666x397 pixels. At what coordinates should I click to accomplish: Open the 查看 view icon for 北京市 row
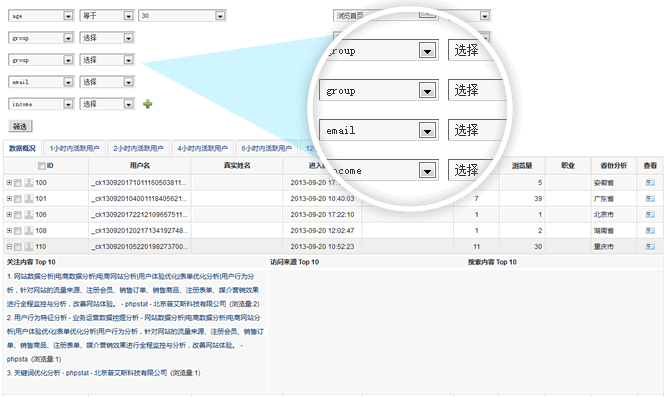point(650,214)
